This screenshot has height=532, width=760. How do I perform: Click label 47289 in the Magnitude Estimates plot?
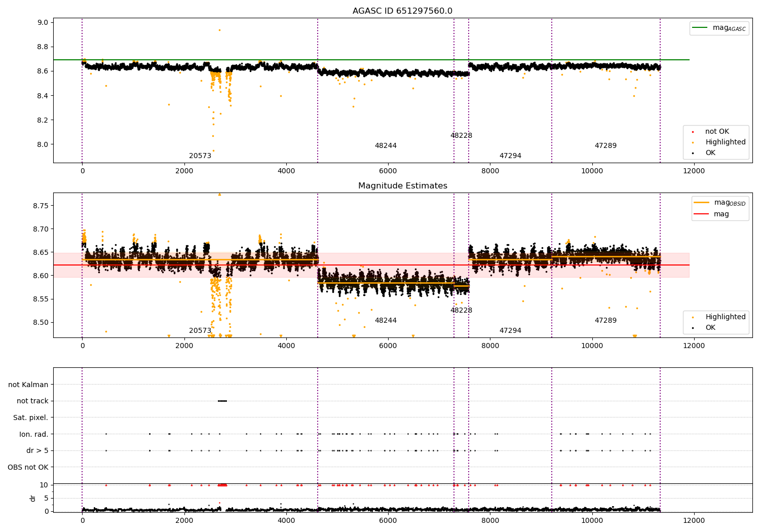pyautogui.click(x=605, y=321)
